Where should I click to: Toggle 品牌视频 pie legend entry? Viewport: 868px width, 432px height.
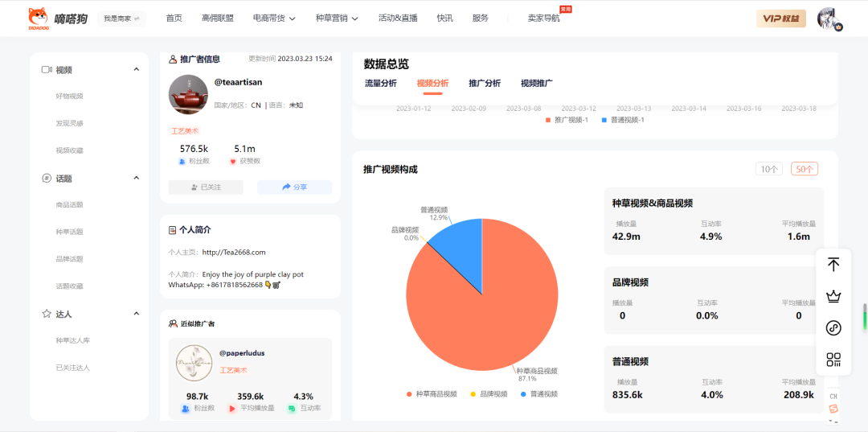point(489,393)
